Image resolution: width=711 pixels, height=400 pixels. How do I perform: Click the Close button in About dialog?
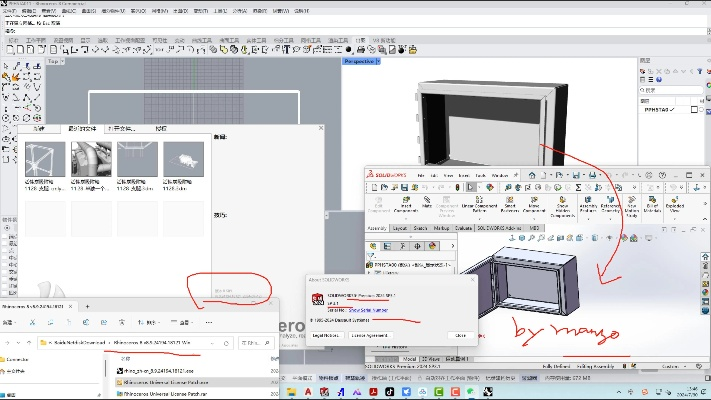tap(459, 335)
